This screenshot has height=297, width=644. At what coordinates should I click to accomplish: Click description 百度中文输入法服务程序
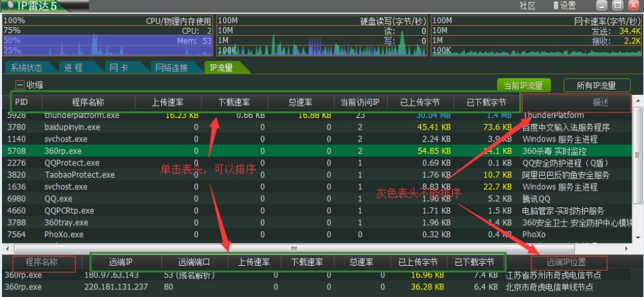tap(566, 127)
